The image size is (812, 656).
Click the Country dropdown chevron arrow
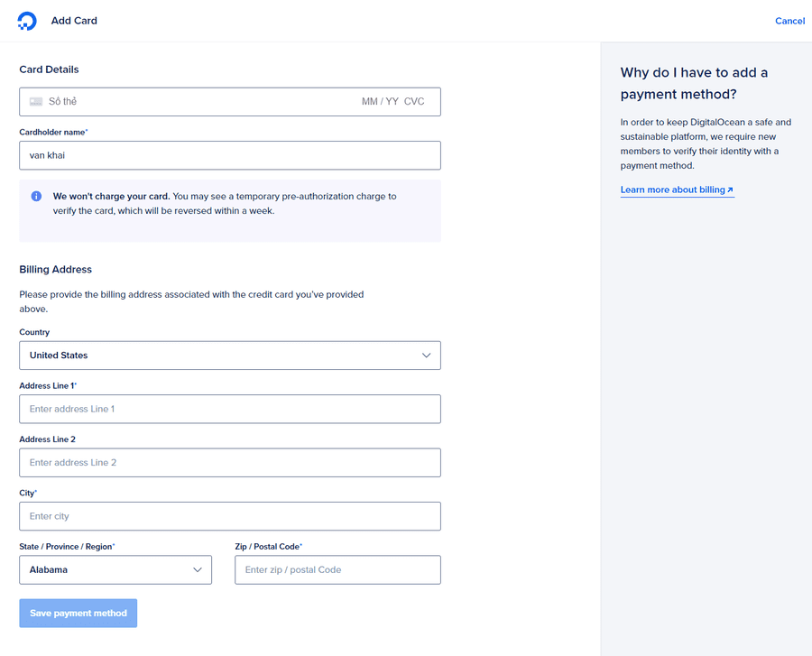pyautogui.click(x=426, y=356)
